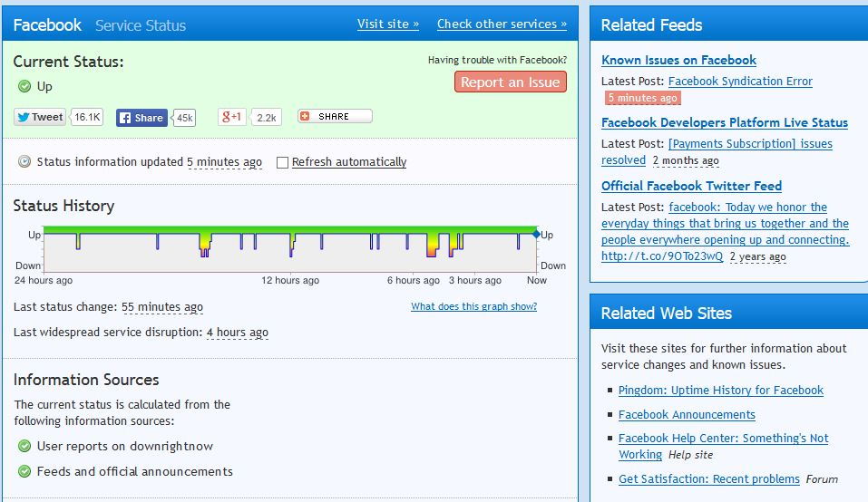Open Known Issues on Facebook feed
This screenshot has height=502, width=868.
pos(678,60)
